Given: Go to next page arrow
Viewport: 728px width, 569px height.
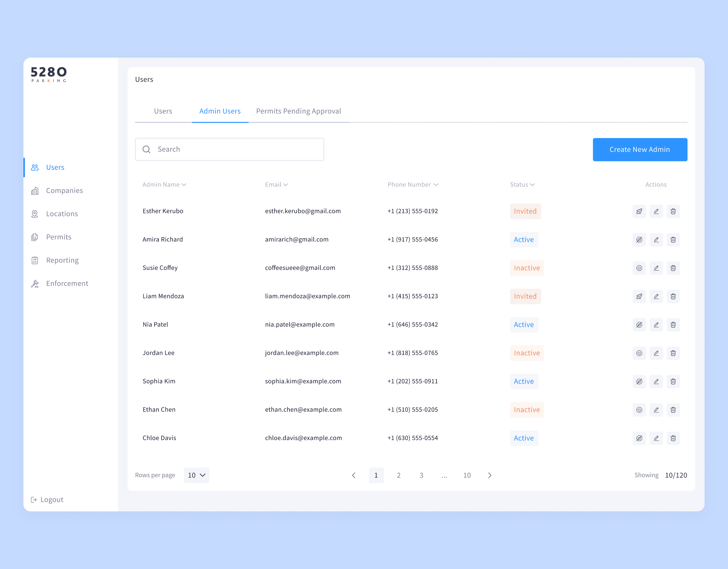Looking at the screenshot, I should pyautogui.click(x=490, y=475).
